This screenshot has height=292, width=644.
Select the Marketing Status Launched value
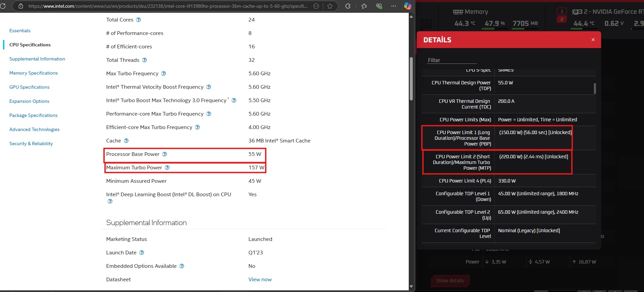[260, 239]
